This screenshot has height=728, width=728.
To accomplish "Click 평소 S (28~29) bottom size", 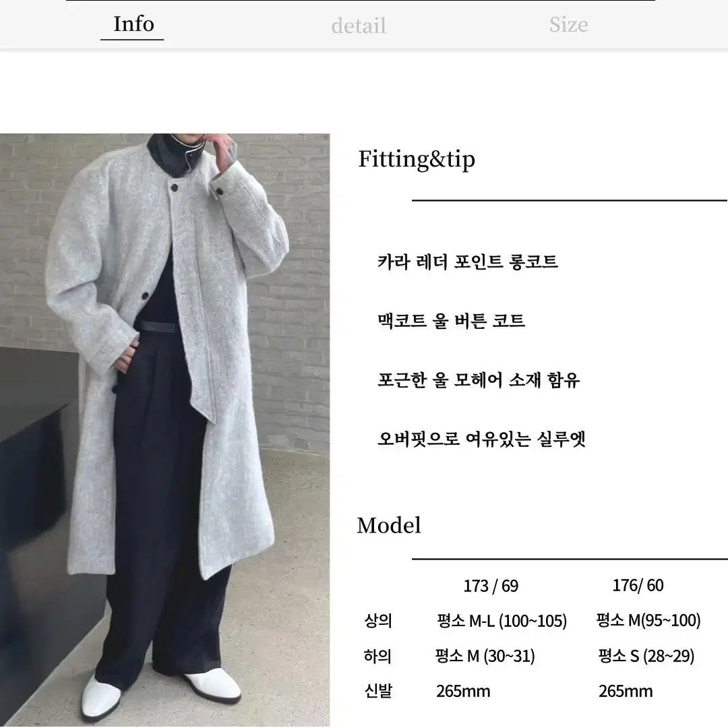I will (646, 656).
